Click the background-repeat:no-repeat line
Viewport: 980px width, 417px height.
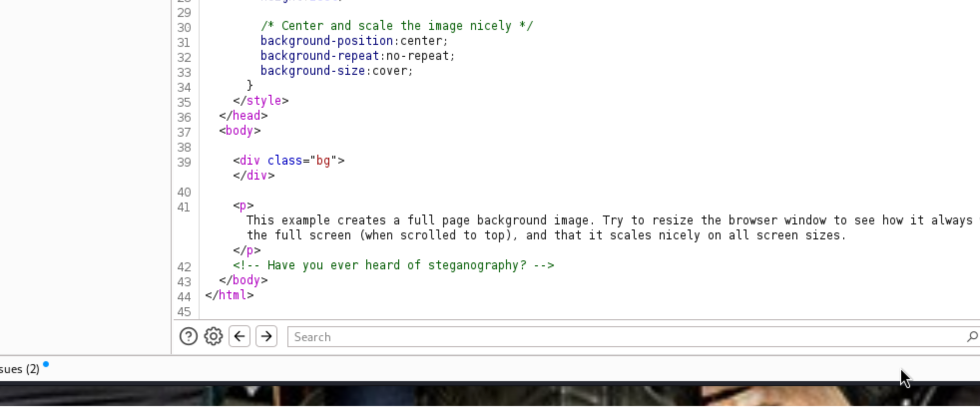(357, 56)
